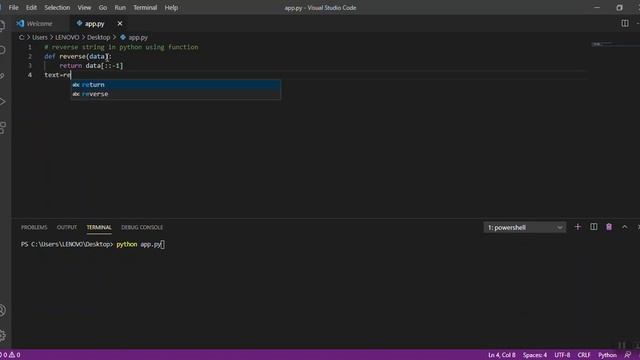Click line number 3 in the gutter
The width and height of the screenshot is (640, 360).
(30, 65)
